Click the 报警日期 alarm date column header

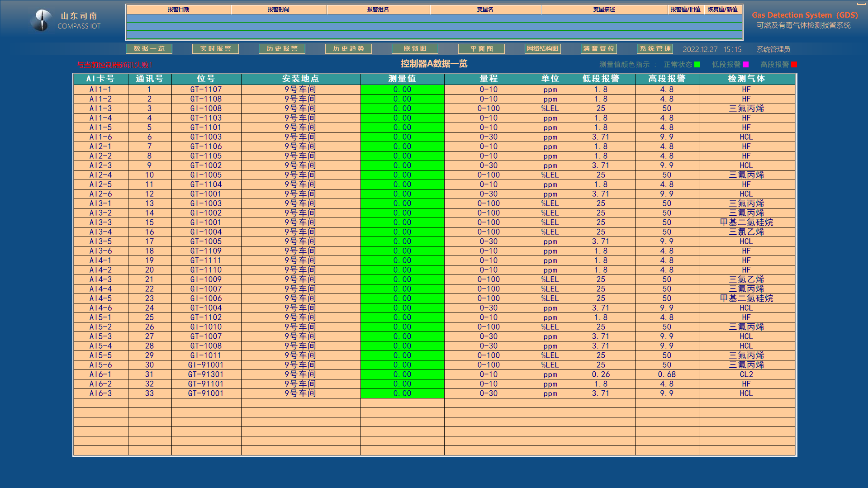[x=179, y=9]
